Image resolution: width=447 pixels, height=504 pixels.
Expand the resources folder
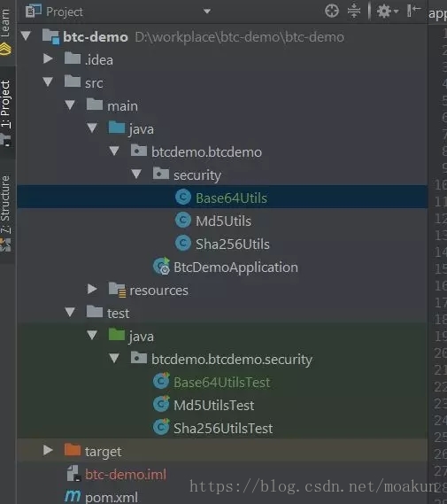92,289
